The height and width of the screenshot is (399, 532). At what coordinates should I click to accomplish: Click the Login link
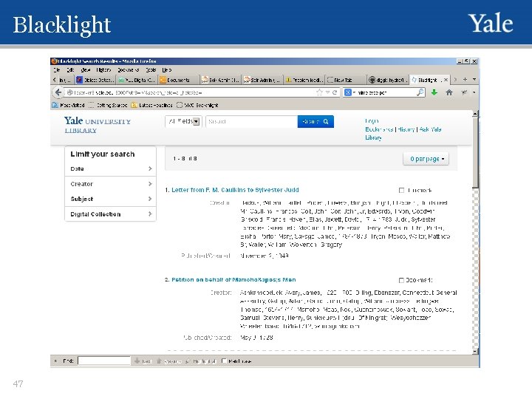click(372, 120)
